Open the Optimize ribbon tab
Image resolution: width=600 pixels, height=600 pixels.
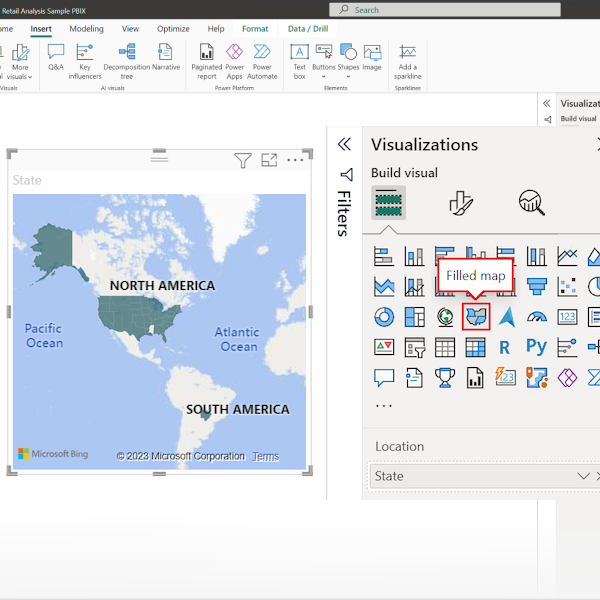click(x=173, y=29)
